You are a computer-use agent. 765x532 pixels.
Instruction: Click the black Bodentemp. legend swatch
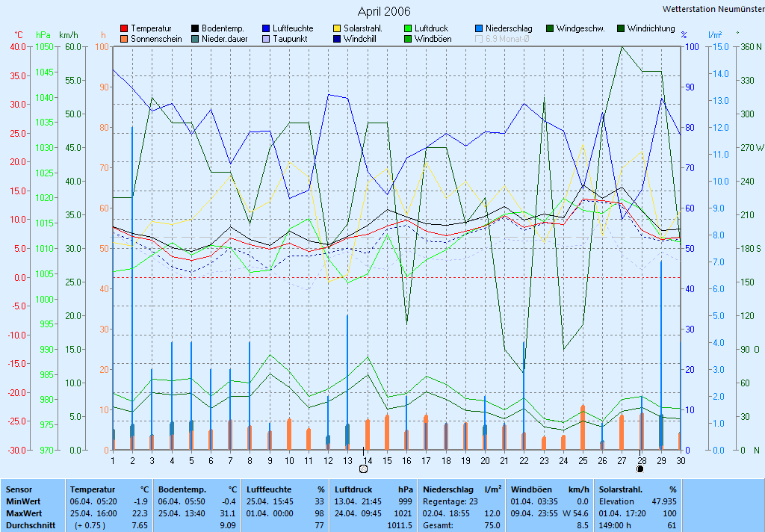point(195,29)
